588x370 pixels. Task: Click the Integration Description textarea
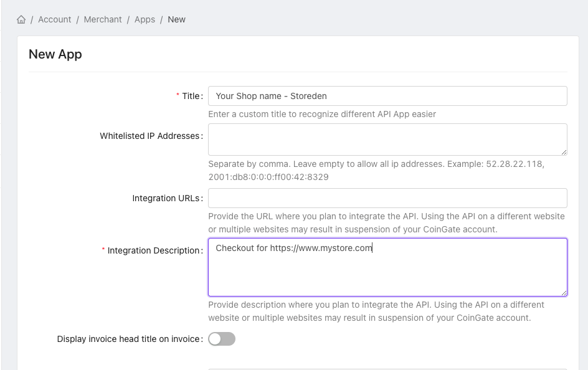click(387, 274)
